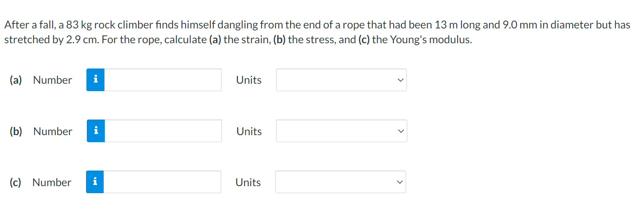
Task: Click the "Units" label in row (a)
Action: pyautogui.click(x=249, y=80)
